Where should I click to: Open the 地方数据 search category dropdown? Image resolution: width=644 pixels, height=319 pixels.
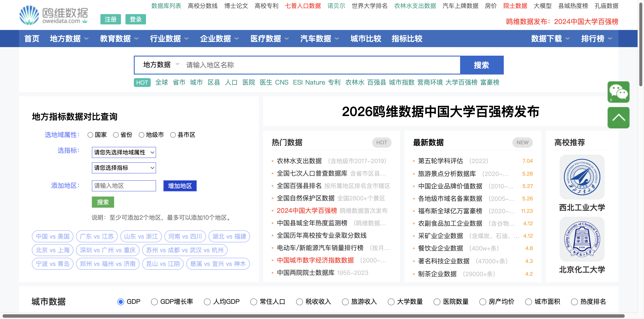(x=161, y=65)
